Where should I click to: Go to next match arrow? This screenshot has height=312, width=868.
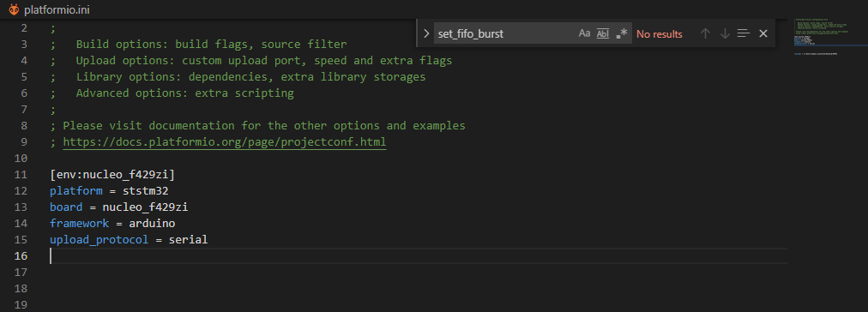(x=725, y=33)
